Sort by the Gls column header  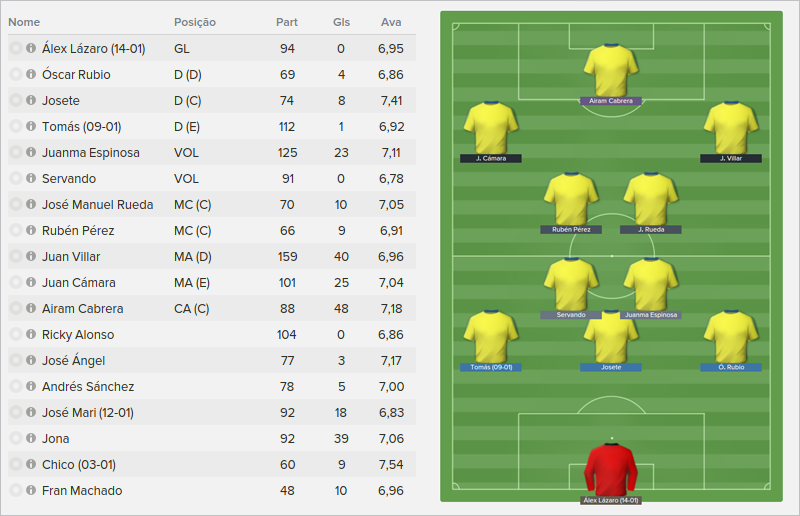(341, 22)
